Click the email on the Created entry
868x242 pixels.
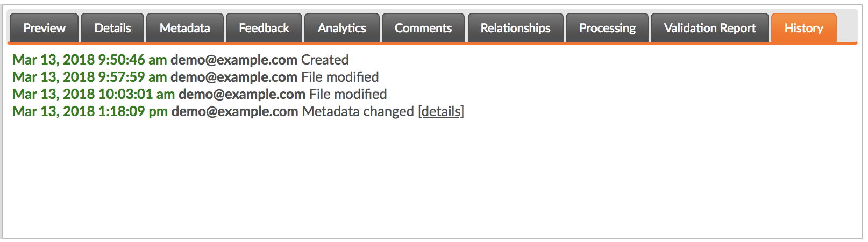coord(234,60)
